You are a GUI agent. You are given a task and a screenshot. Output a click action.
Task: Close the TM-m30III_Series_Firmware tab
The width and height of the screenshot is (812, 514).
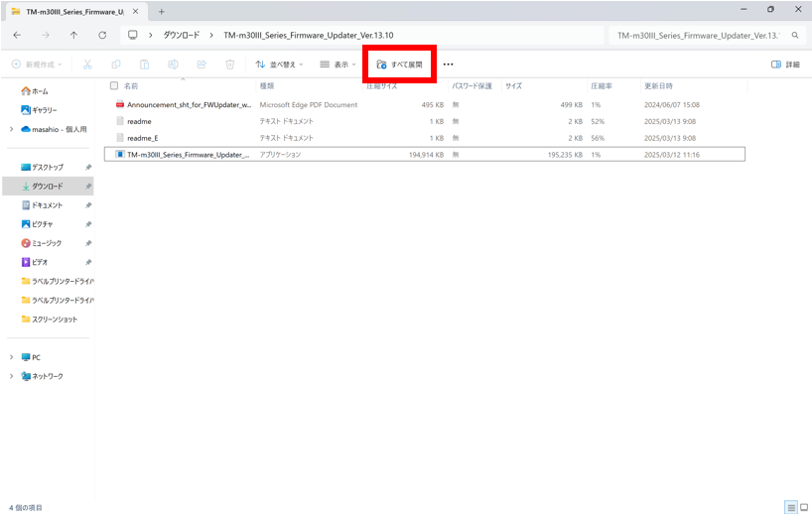click(x=135, y=11)
